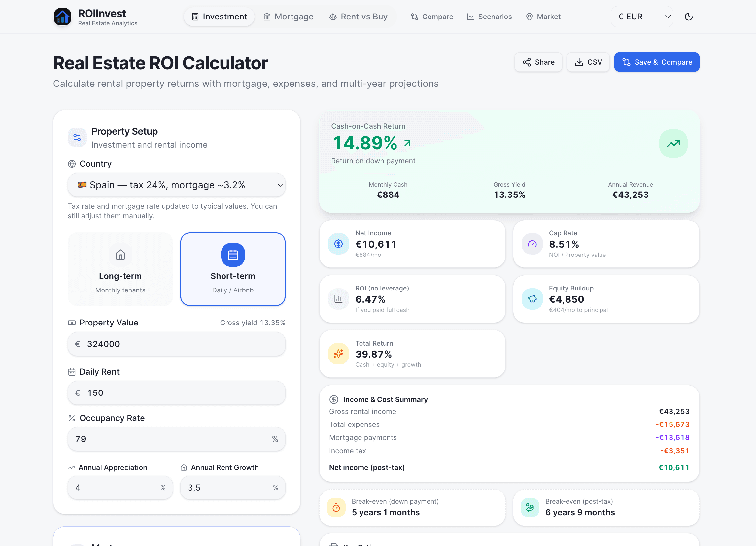Image resolution: width=756 pixels, height=546 pixels.
Task: Select the Short-term Daily / Airbnb option
Action: pyautogui.click(x=233, y=269)
